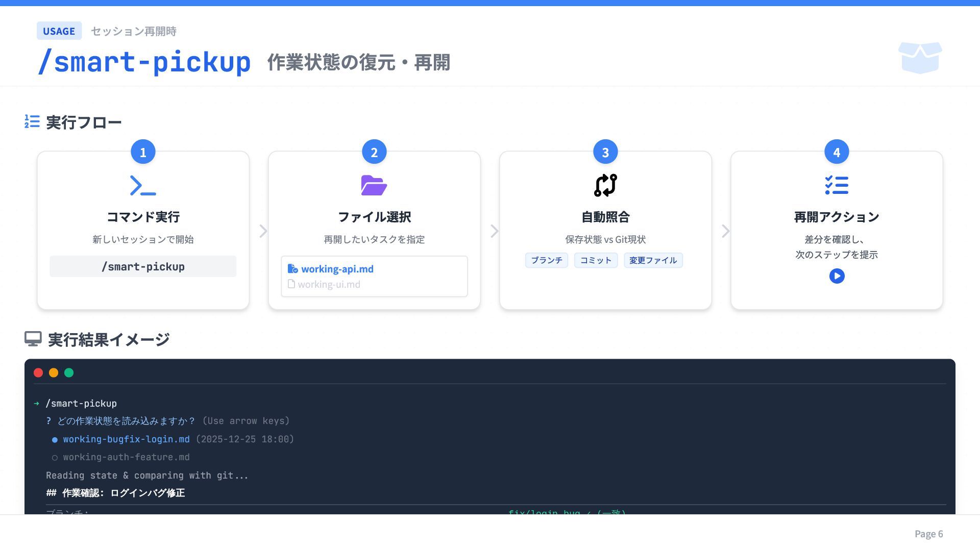The height and width of the screenshot is (551, 980).
Task: Click the numbered list icon beside 実行フロー
Action: [32, 121]
